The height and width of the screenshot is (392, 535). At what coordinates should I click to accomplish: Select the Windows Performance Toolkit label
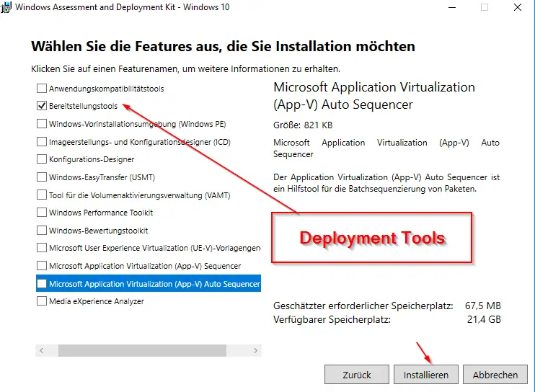[101, 213]
